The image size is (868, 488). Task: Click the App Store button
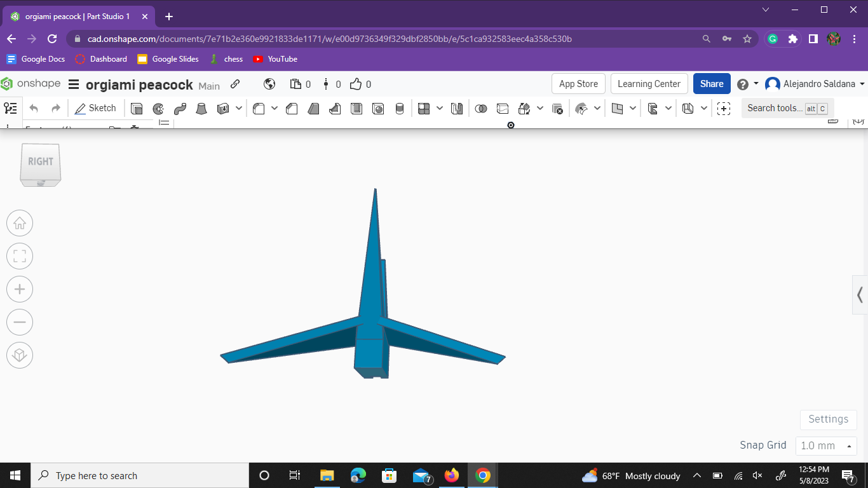[x=578, y=84]
